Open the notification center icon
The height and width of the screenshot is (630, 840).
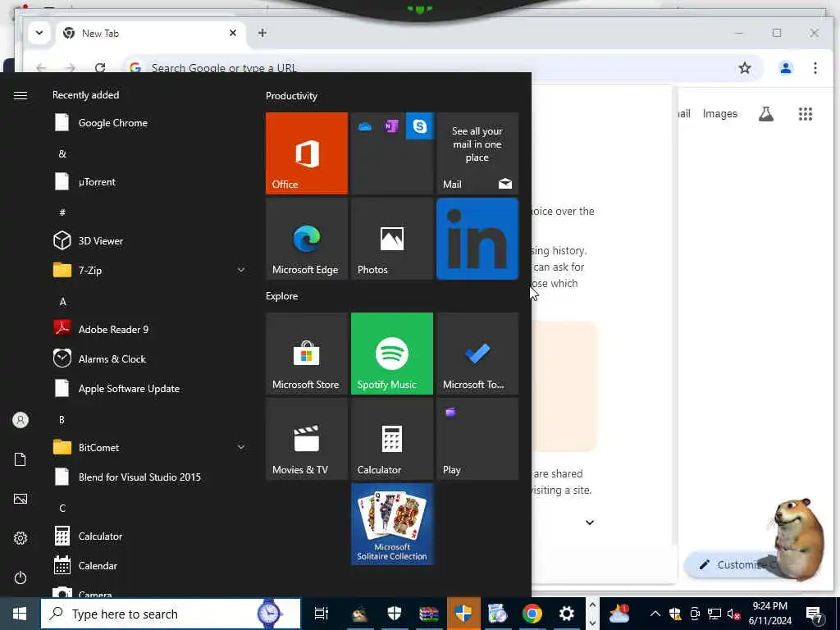coord(814,614)
